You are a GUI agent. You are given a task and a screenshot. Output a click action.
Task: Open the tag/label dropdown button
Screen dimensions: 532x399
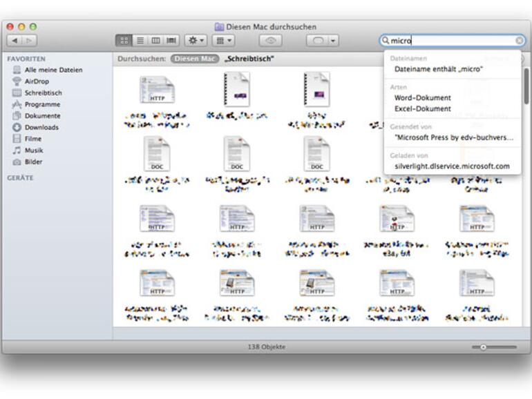[323, 41]
